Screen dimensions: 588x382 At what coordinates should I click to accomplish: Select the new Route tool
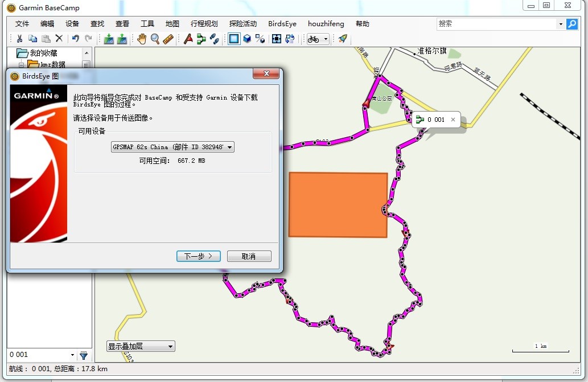(202, 39)
